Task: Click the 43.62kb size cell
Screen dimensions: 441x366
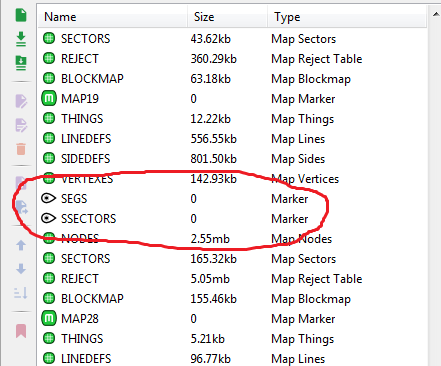Action: tap(211, 39)
